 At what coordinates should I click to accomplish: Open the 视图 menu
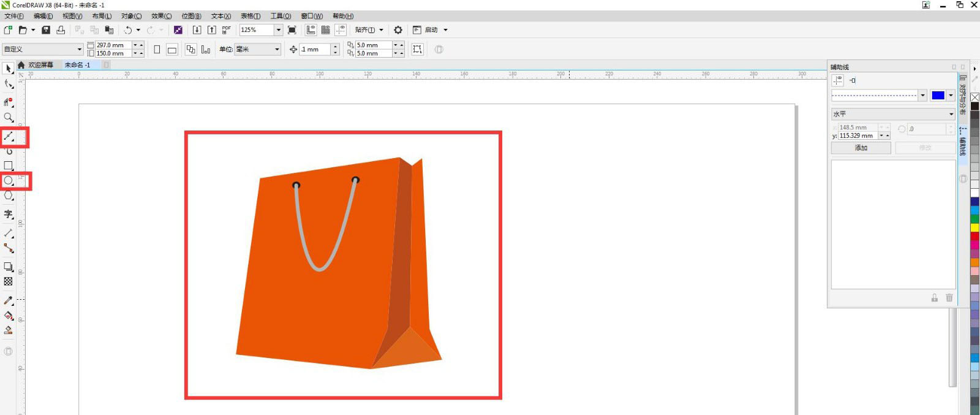point(72,16)
